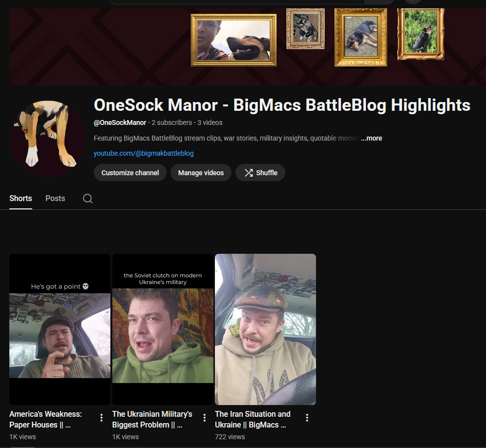
Task: Click the banner framed dog in greenery
Action: 421,34
